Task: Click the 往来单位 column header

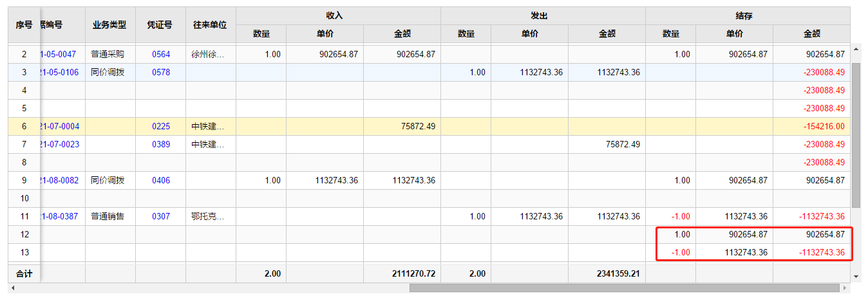Action: point(211,25)
